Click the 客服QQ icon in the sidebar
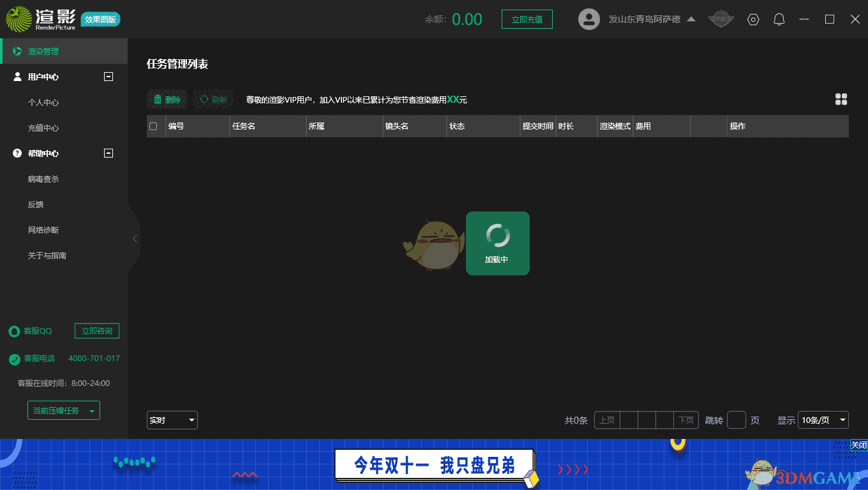Viewport: 868px width, 490px height. click(14, 331)
